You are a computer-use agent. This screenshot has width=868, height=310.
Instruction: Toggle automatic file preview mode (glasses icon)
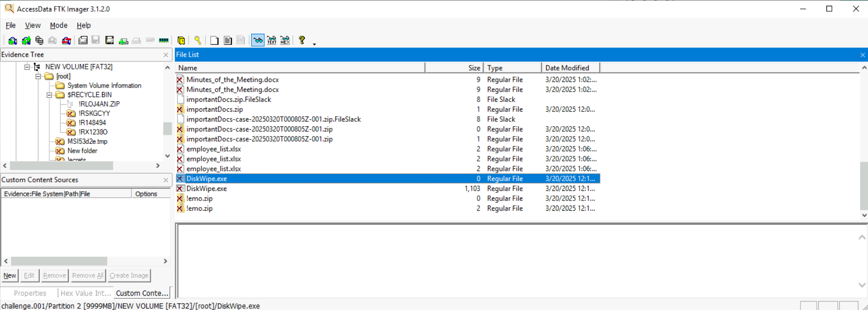[258, 40]
